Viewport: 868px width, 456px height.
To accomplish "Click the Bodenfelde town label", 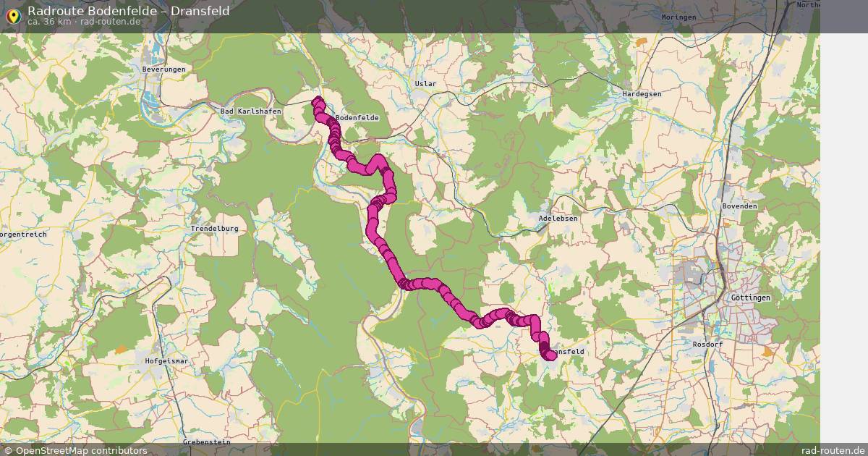I will tap(357, 117).
